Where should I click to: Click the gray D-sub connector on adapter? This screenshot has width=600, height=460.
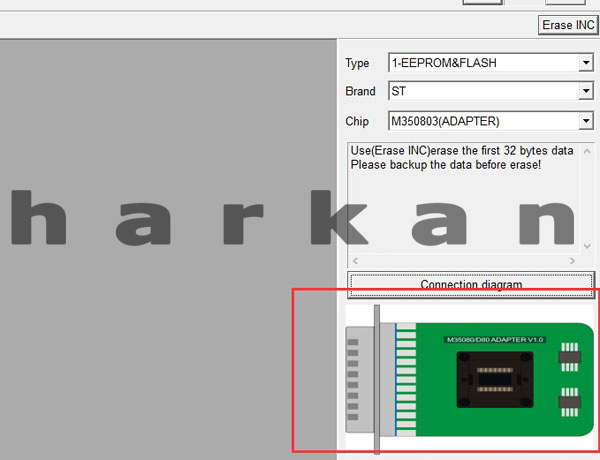360,380
